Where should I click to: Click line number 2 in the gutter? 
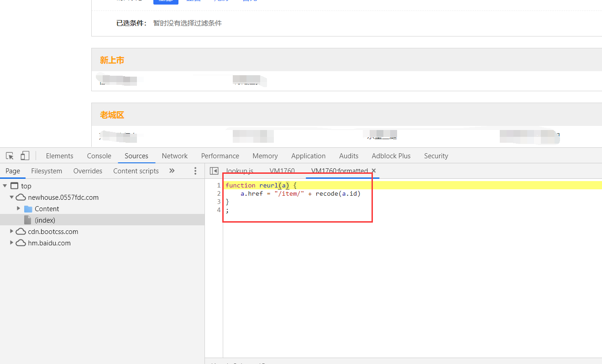[219, 193]
